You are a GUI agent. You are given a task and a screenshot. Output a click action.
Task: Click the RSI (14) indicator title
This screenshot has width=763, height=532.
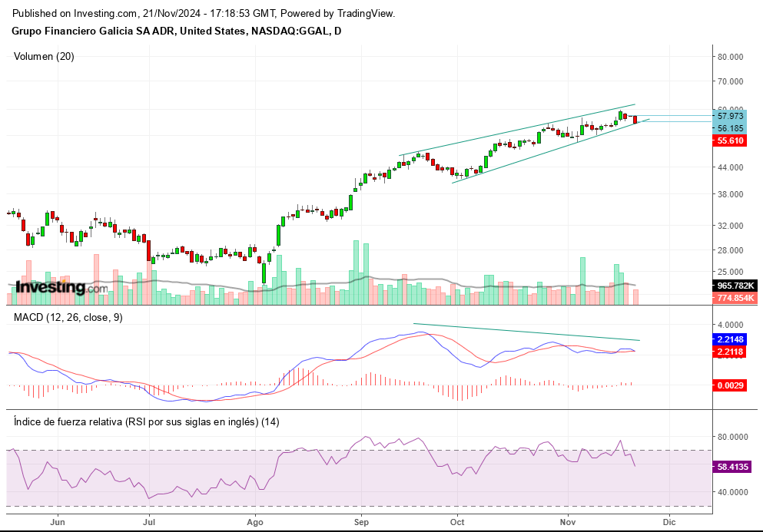(x=147, y=421)
